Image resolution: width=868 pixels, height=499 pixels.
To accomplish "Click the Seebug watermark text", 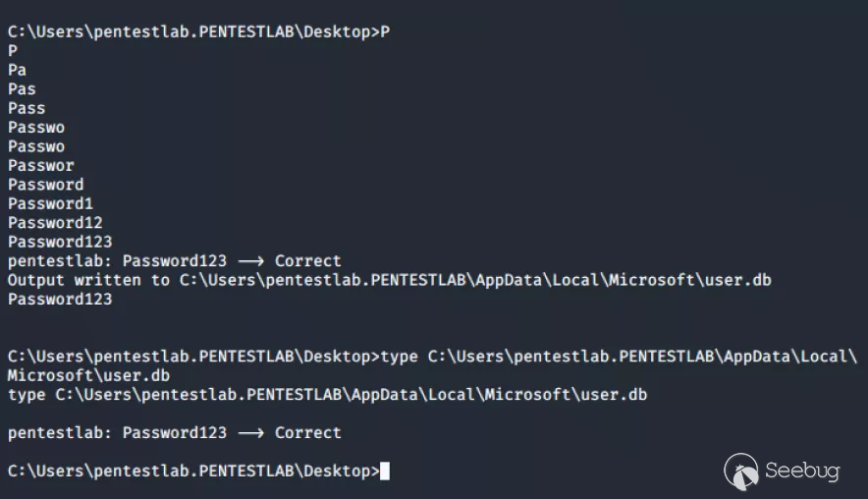I will coord(801,471).
